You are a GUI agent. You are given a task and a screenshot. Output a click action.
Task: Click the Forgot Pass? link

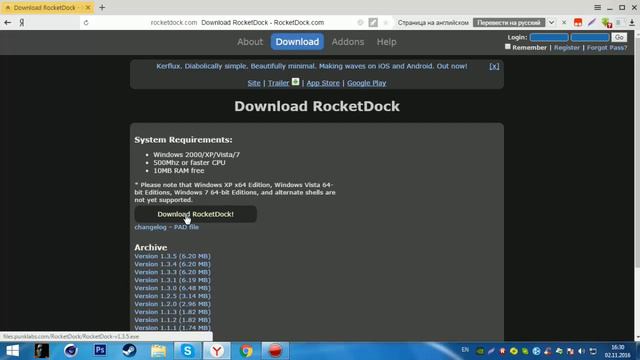(607, 47)
